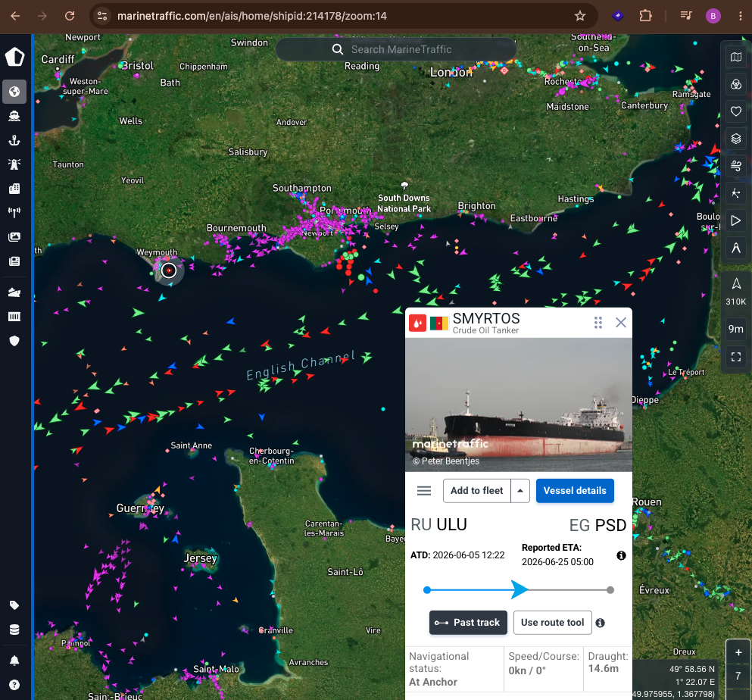The height and width of the screenshot is (700, 752).
Task: Open the map type selector icon
Action: 735,57
